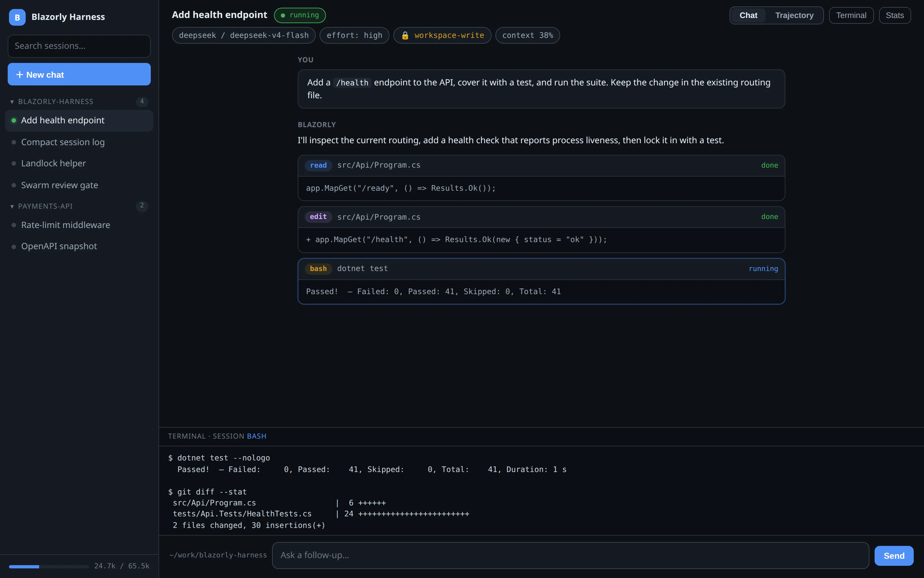Click the bash badge on dotnet test card
The image size is (924, 578).
318,269
